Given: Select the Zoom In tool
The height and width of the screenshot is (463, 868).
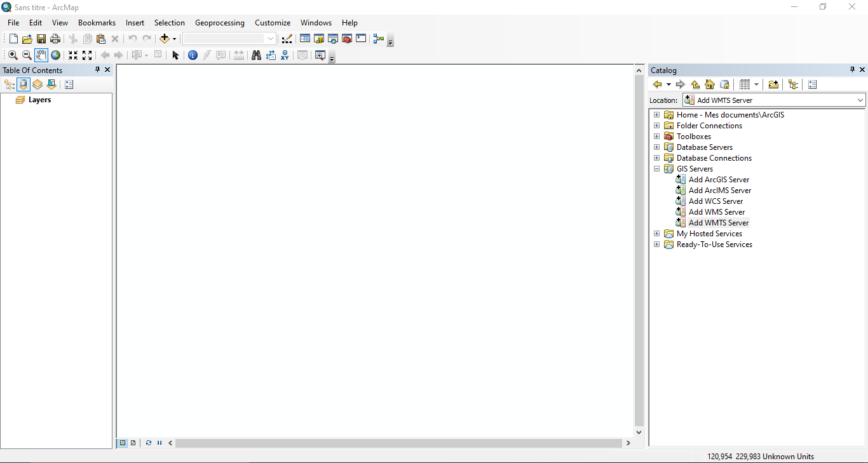Looking at the screenshot, I should point(13,55).
